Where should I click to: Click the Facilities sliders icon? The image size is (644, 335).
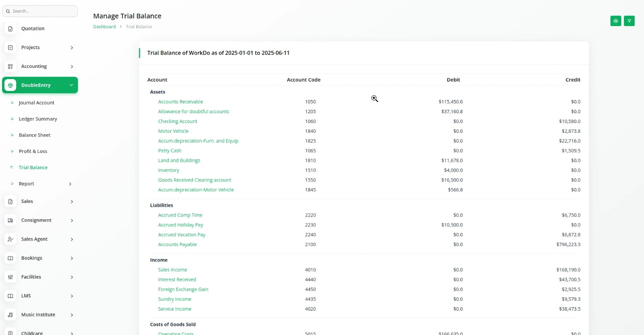[x=11, y=277]
